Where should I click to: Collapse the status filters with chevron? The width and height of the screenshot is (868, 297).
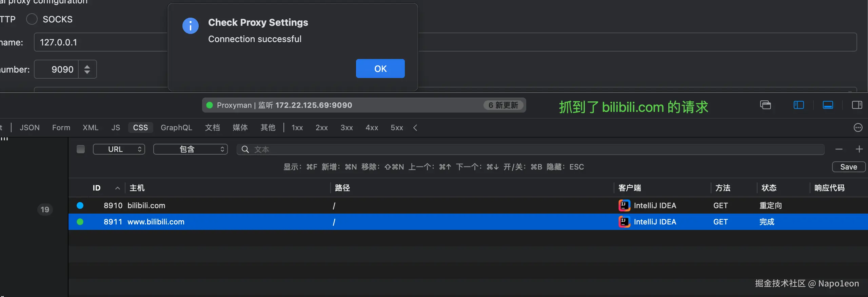(x=415, y=127)
